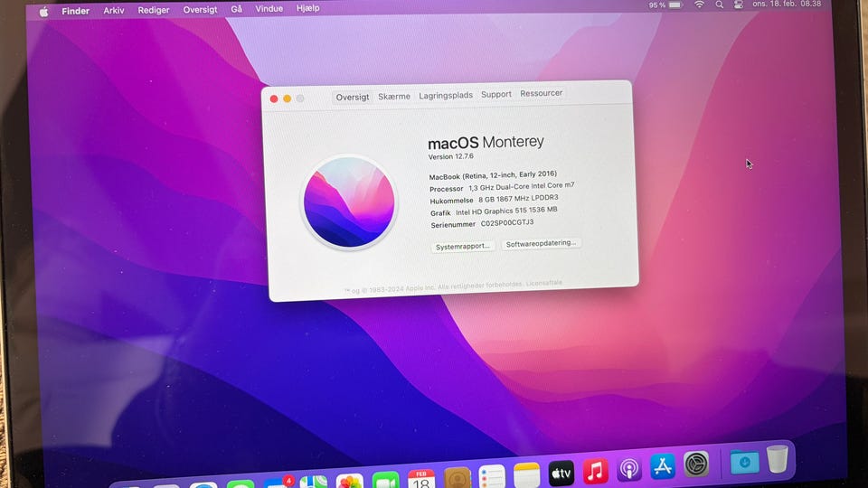Viewport: 868px width, 488px height.
Task: Click the 8 GB 1867 MHz LPDDR3 text
Action: pyautogui.click(x=518, y=199)
